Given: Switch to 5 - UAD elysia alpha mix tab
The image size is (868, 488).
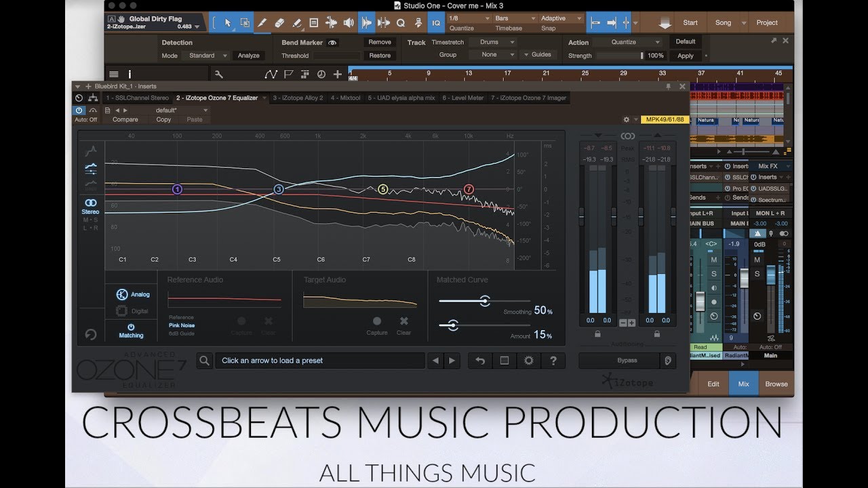Looking at the screenshot, I should pyautogui.click(x=401, y=98).
